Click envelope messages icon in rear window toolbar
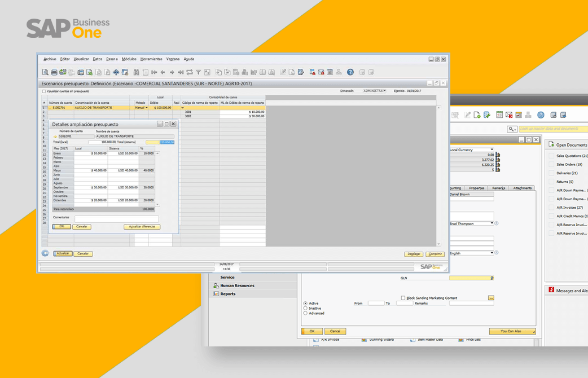The height and width of the screenshot is (378, 588). click(509, 115)
